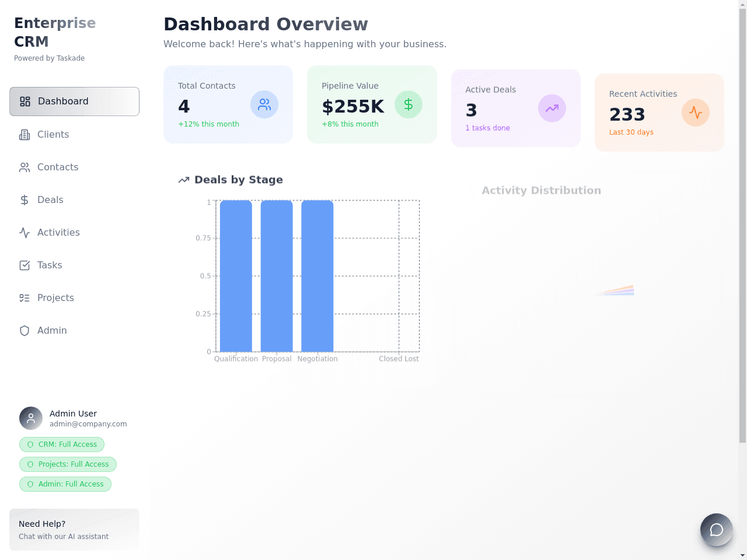Click the 233 recent activities count

click(627, 115)
